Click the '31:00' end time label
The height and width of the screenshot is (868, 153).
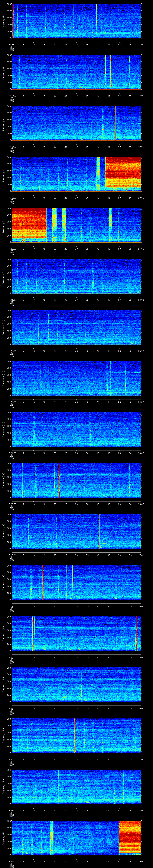pyautogui.click(x=141, y=760)
